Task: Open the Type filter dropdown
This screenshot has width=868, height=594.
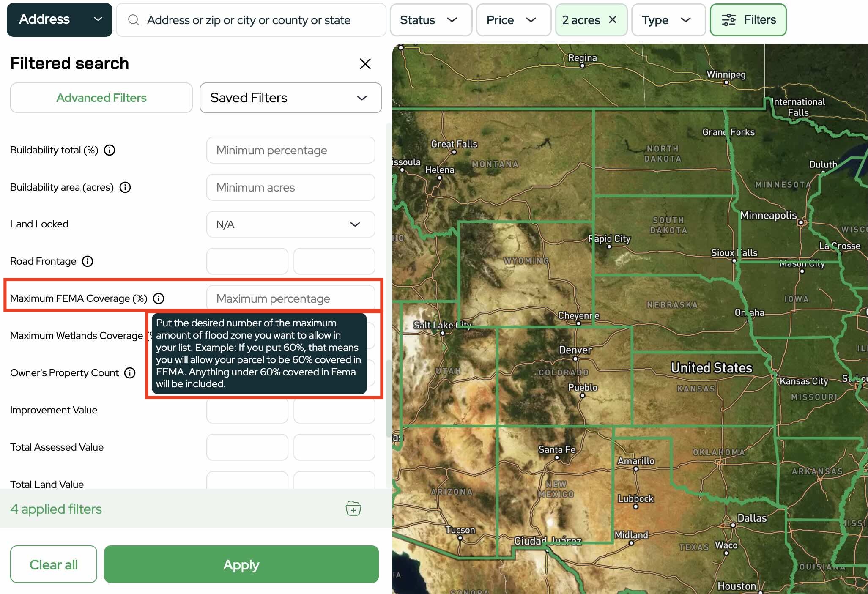Action: pyautogui.click(x=668, y=20)
